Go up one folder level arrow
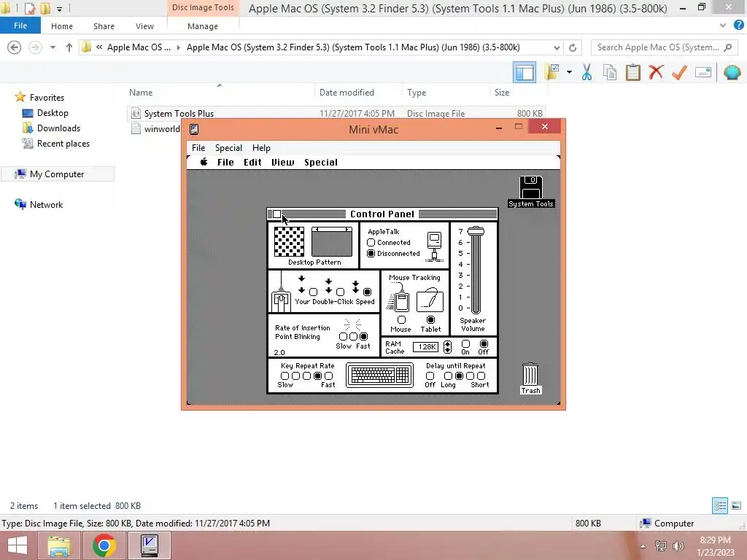The width and height of the screenshot is (747, 560). 69,47
